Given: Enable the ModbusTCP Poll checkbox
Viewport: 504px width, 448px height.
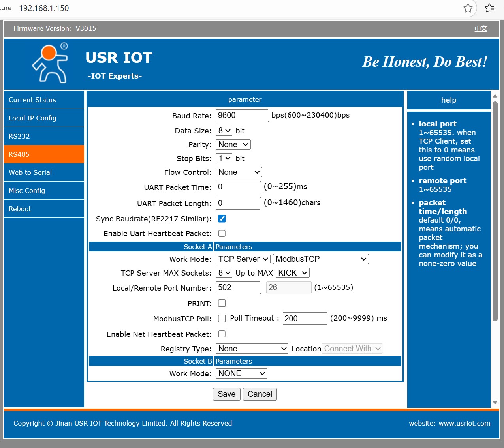Looking at the screenshot, I should pos(222,319).
